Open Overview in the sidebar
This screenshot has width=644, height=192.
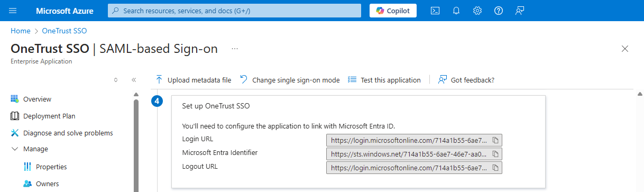[x=37, y=99]
